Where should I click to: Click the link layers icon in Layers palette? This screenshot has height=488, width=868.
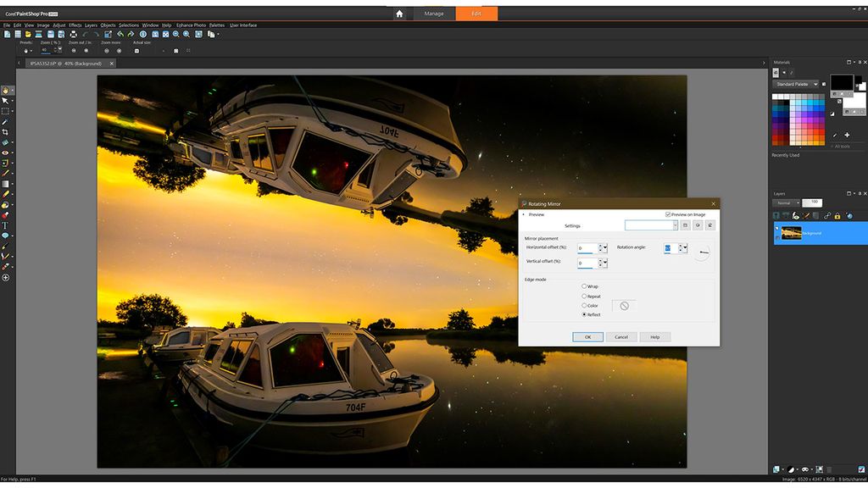point(827,216)
